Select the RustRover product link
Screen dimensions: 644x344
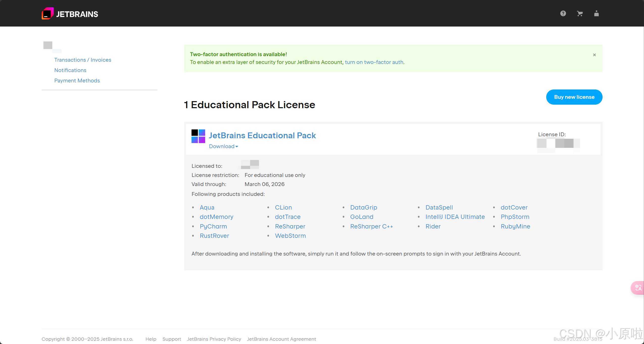click(x=214, y=236)
